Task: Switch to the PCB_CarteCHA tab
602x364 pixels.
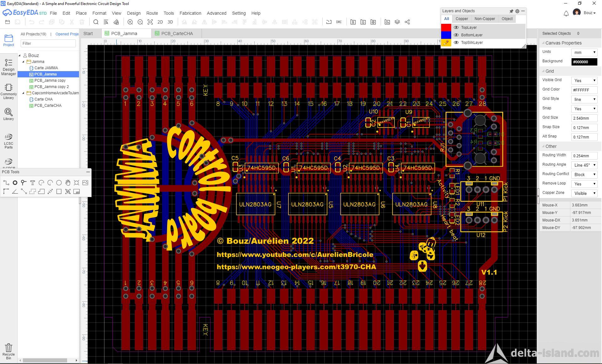Action: [177, 34]
